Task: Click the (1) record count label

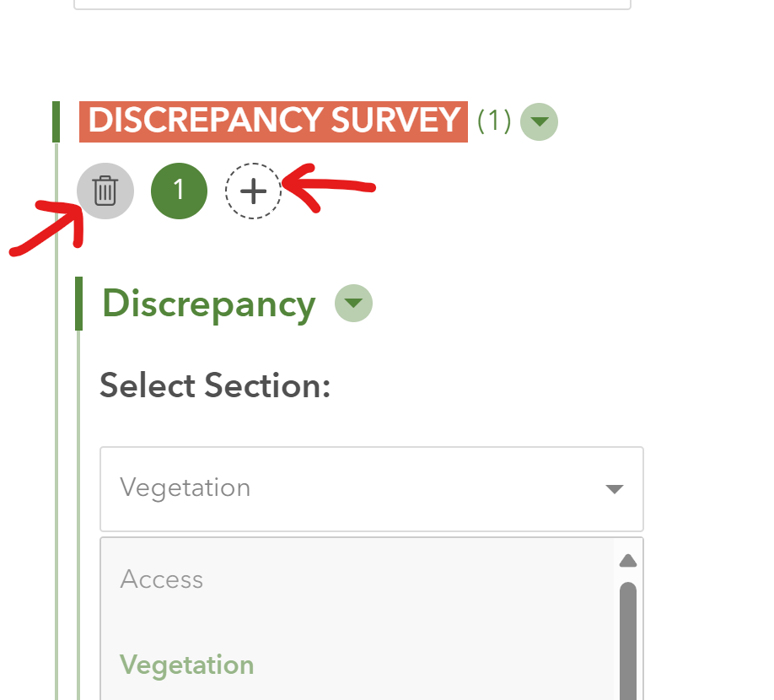Action: (494, 121)
